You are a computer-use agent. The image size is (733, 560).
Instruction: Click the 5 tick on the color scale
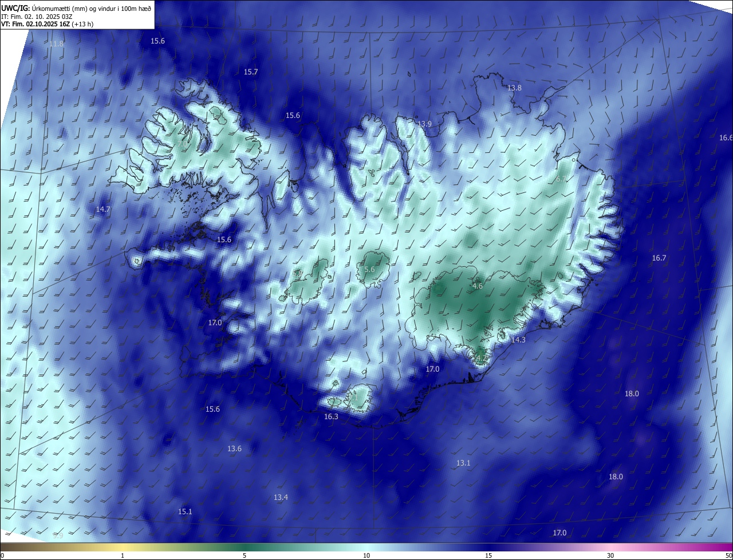point(245,555)
